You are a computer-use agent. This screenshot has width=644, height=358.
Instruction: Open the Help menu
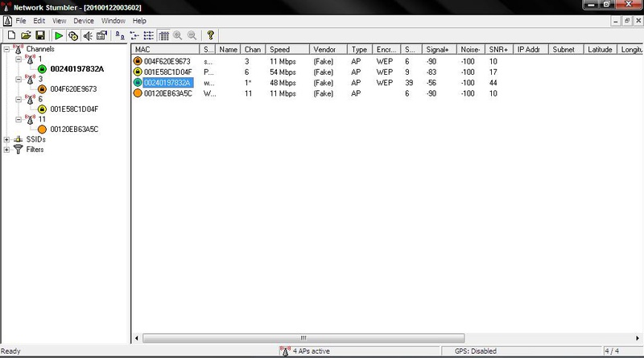pos(139,21)
